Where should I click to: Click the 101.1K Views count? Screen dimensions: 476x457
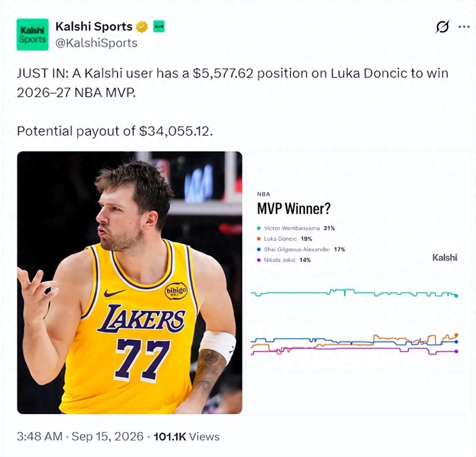point(186,436)
